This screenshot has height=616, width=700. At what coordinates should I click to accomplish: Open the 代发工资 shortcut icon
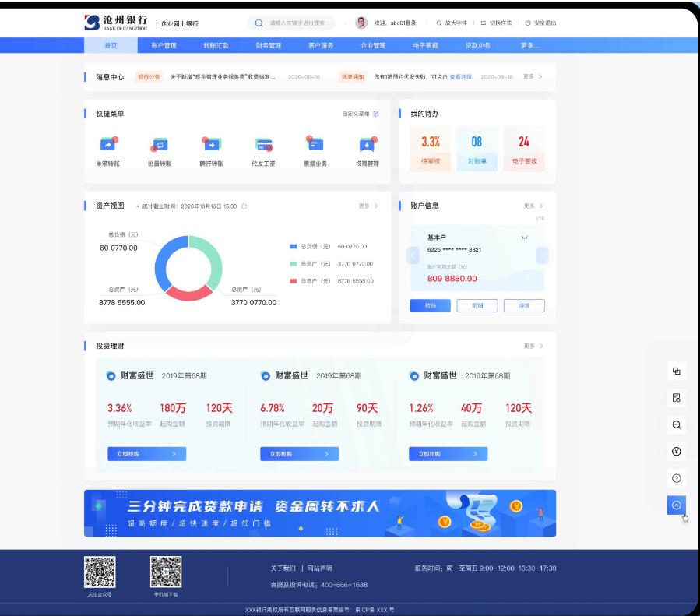(264, 145)
